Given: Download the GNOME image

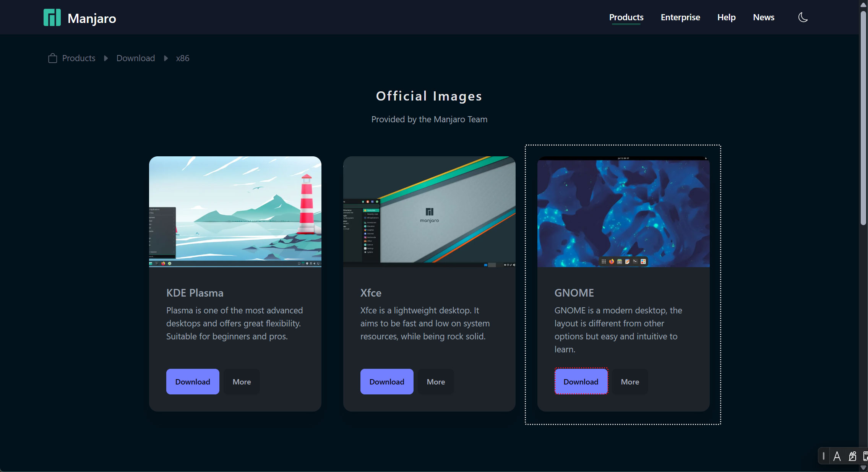Looking at the screenshot, I should tap(581, 381).
